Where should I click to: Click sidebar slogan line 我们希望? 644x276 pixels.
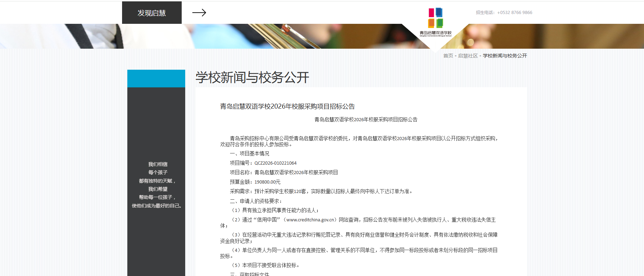coord(157,189)
